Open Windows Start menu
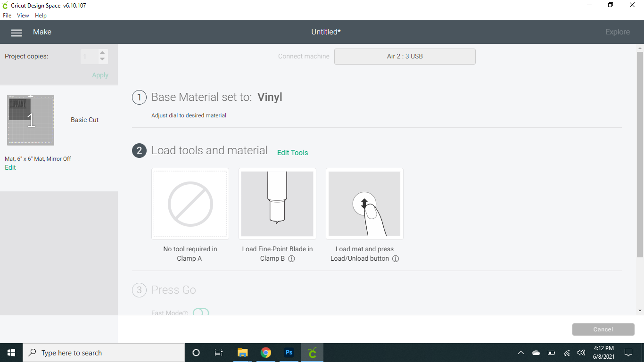Screen dimensions: 644x362 tap(11, 353)
